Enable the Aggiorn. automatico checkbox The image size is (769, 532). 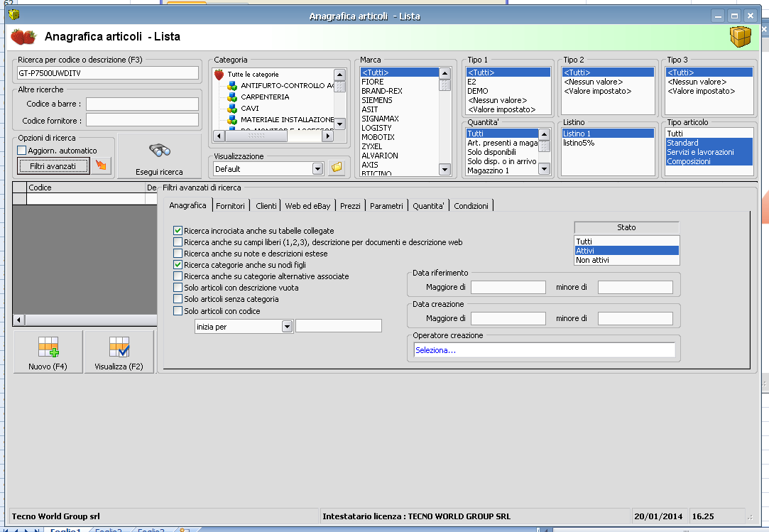click(21, 151)
